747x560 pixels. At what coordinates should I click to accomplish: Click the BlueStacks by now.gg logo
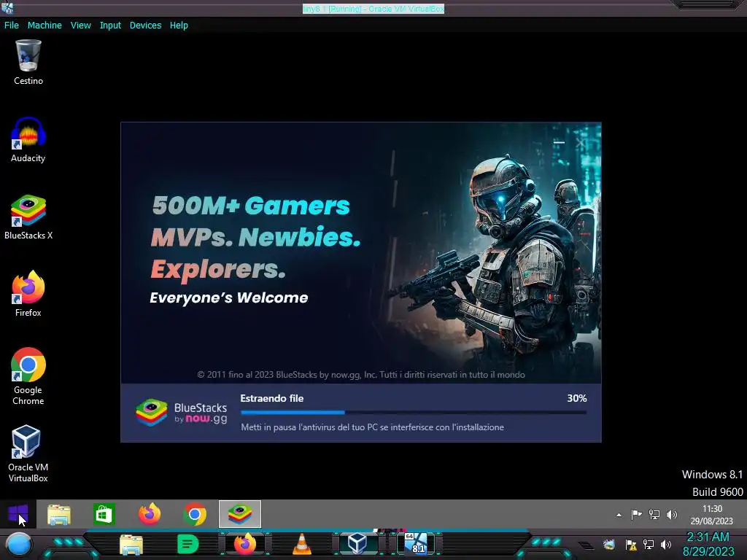(x=182, y=413)
